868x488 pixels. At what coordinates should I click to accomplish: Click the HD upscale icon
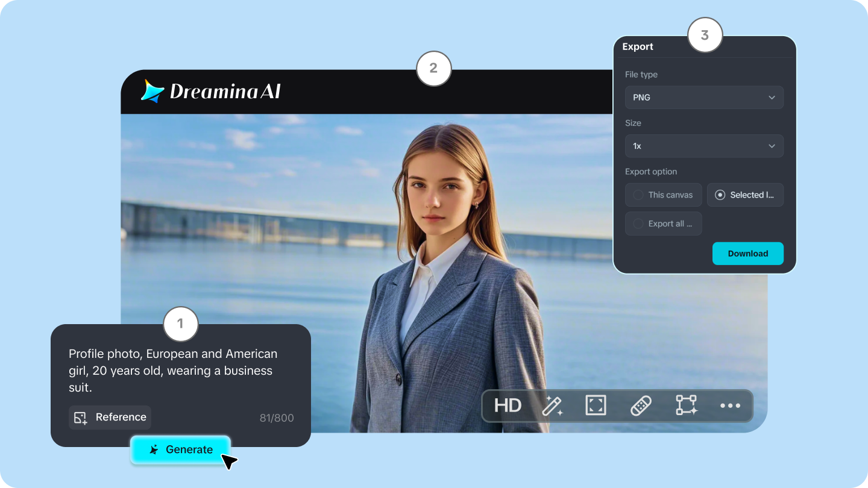(508, 405)
